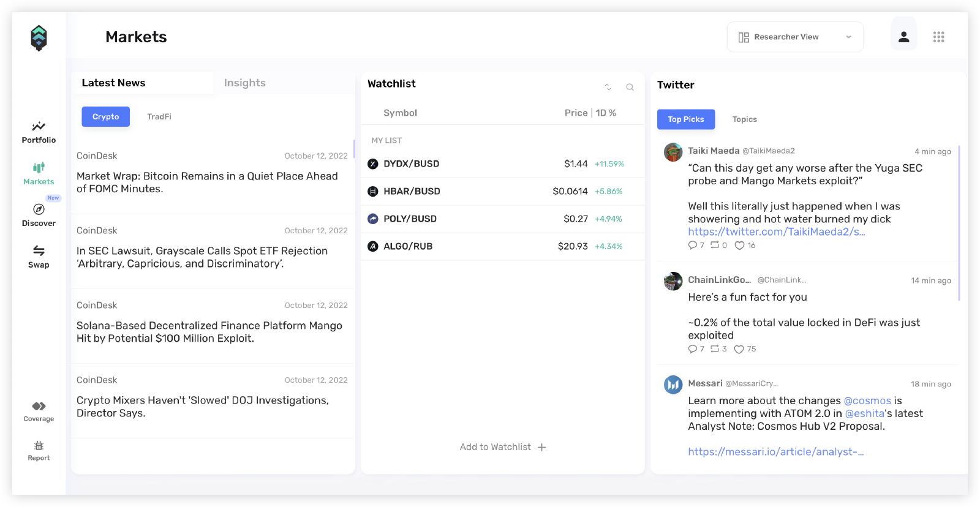
Task: Open the user profile icon
Action: [x=903, y=37]
